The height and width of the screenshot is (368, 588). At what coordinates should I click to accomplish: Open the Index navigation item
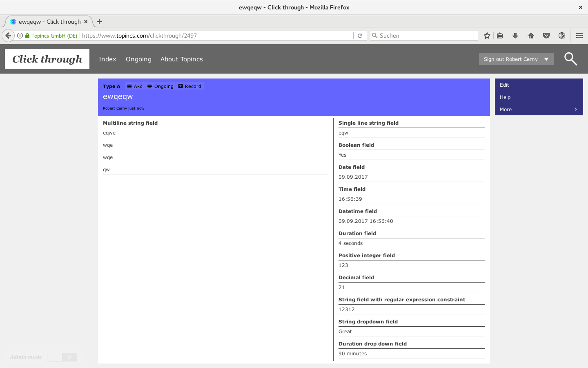107,59
